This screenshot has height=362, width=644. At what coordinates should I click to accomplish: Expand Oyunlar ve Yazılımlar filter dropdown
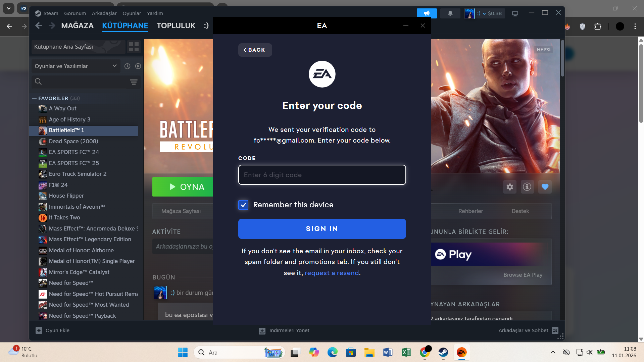coord(76,66)
